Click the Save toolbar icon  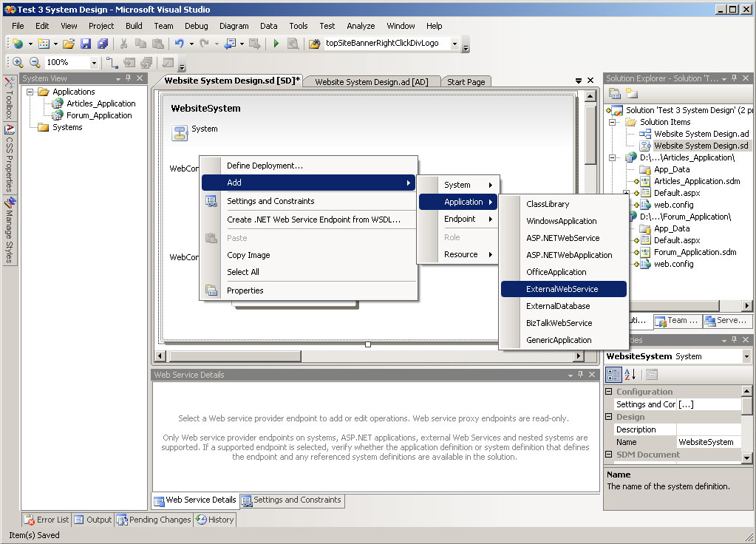85,44
